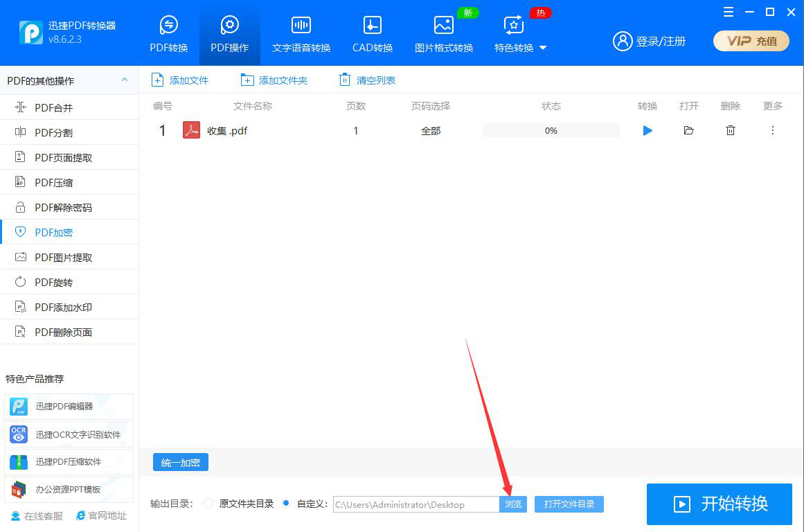Open 迅捷PDF压缩软件 product recommendation
Viewport: 804px width, 532px height.
pos(69,462)
